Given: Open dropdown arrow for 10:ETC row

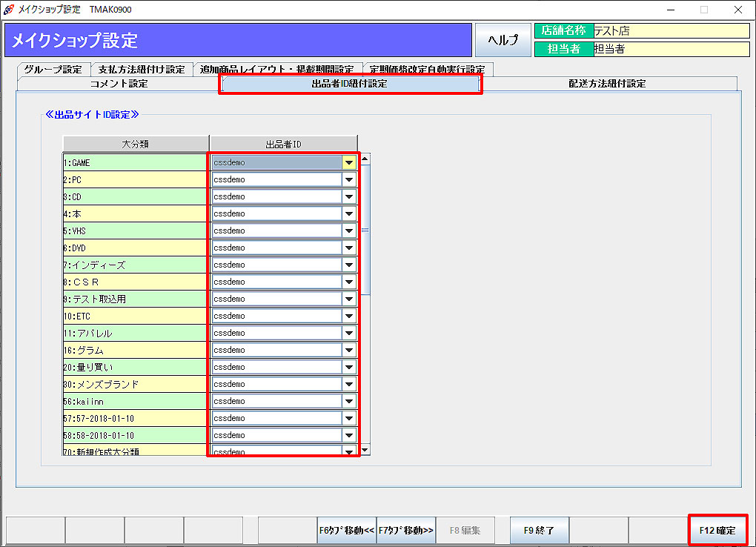Looking at the screenshot, I should tap(348, 316).
